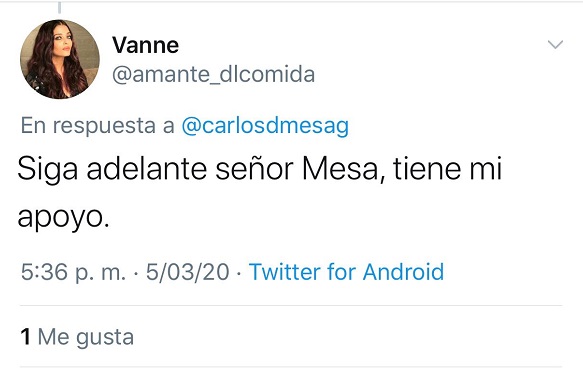Click the 5:36 p. m. timestamp
The height and width of the screenshot is (373, 583).
(73, 272)
